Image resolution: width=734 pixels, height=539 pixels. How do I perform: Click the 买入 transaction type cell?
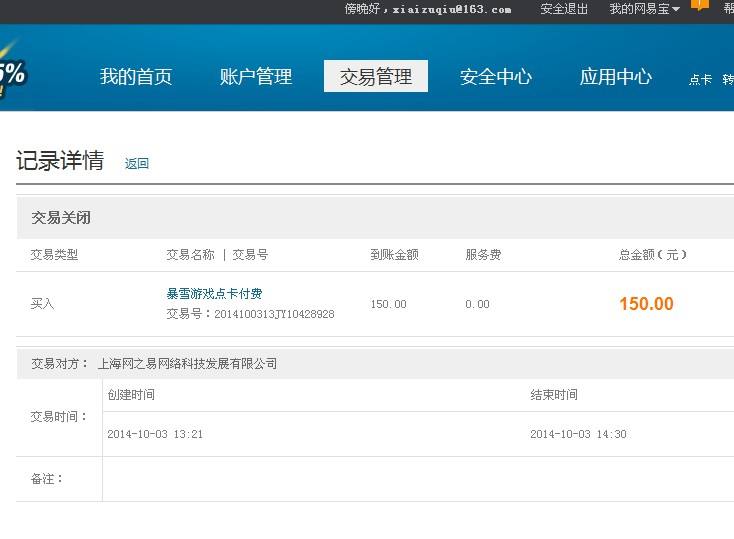click(42, 304)
